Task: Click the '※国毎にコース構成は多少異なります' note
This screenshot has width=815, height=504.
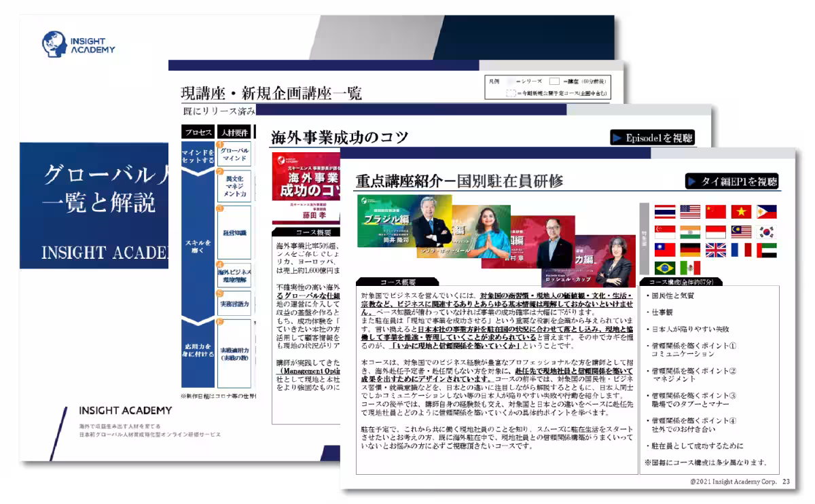Action: pos(705,463)
